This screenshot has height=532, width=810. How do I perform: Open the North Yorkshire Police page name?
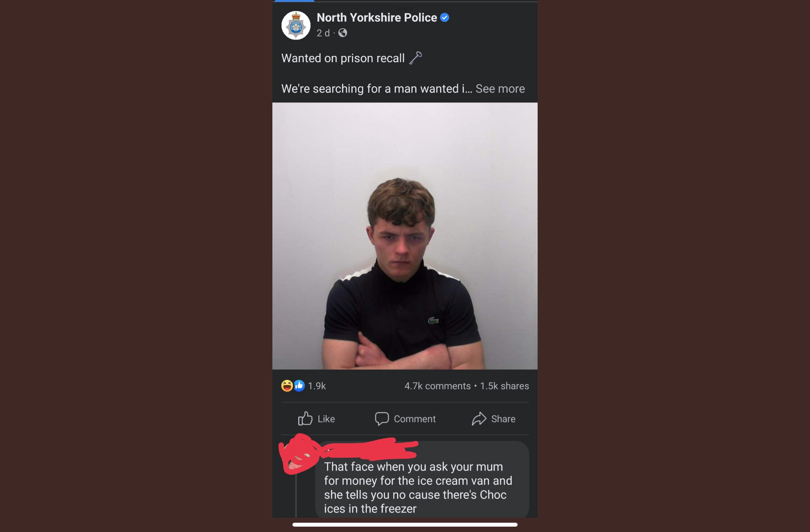[x=376, y=18]
